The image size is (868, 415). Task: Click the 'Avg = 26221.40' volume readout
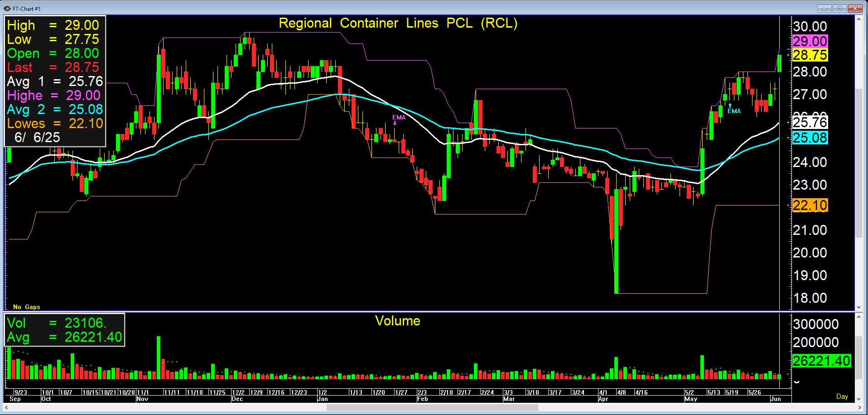(x=64, y=337)
